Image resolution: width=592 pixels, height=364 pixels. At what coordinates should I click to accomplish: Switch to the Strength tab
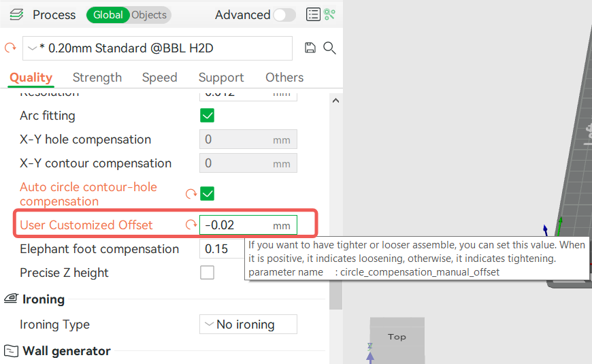coord(97,78)
